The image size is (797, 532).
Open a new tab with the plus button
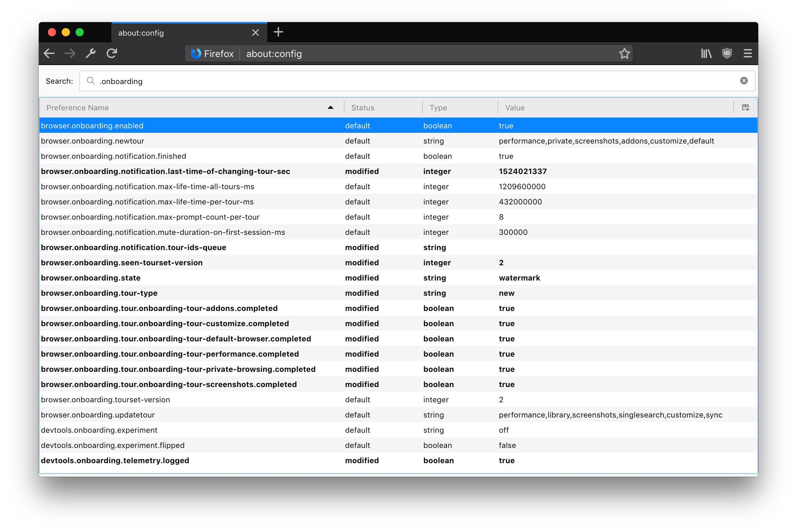click(278, 32)
